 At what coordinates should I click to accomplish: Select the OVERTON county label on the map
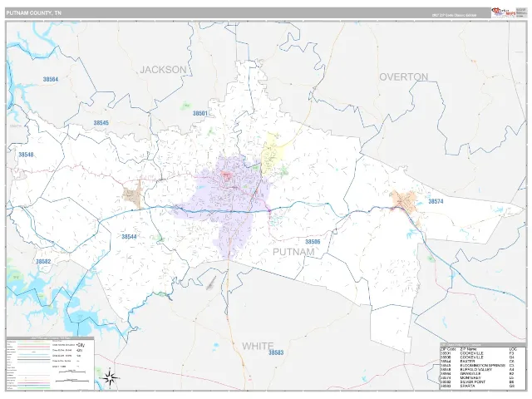(403, 77)
